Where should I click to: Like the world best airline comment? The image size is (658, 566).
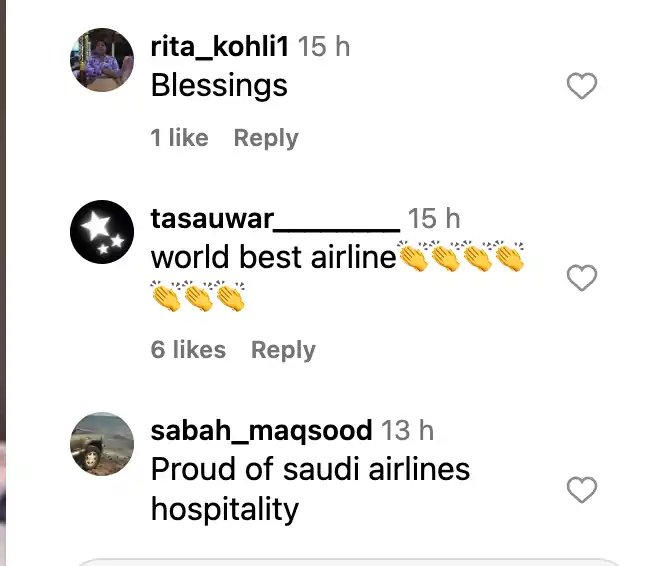coord(582,278)
